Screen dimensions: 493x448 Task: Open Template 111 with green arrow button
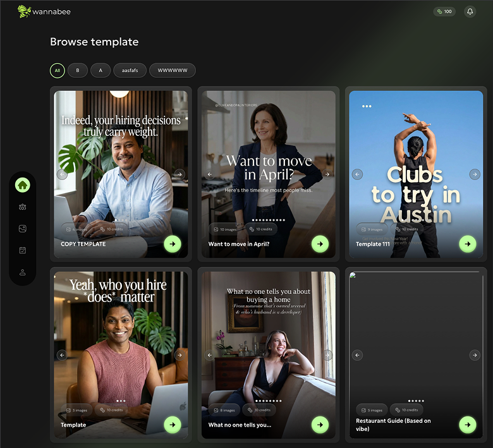(x=468, y=244)
